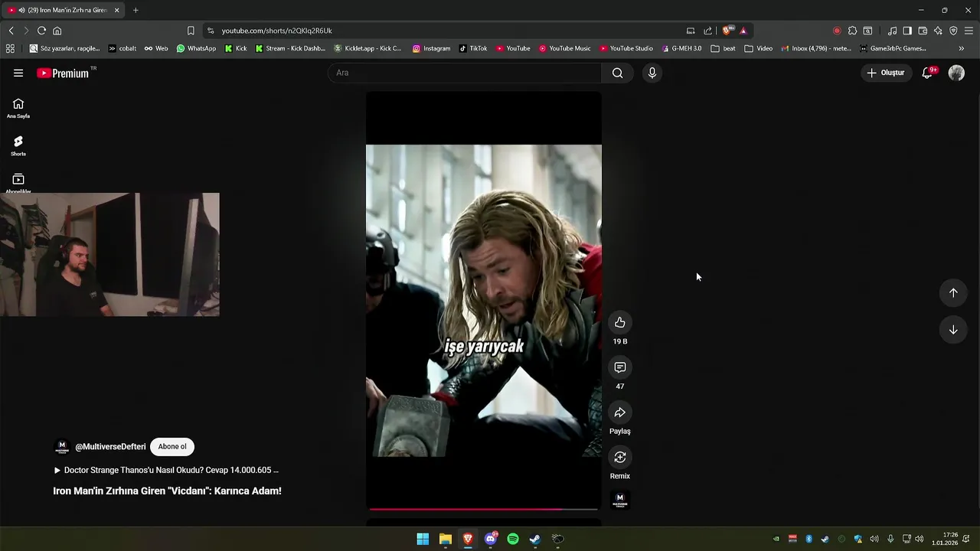
Task: Show more bookmarks with the chevron
Action: 961,48
